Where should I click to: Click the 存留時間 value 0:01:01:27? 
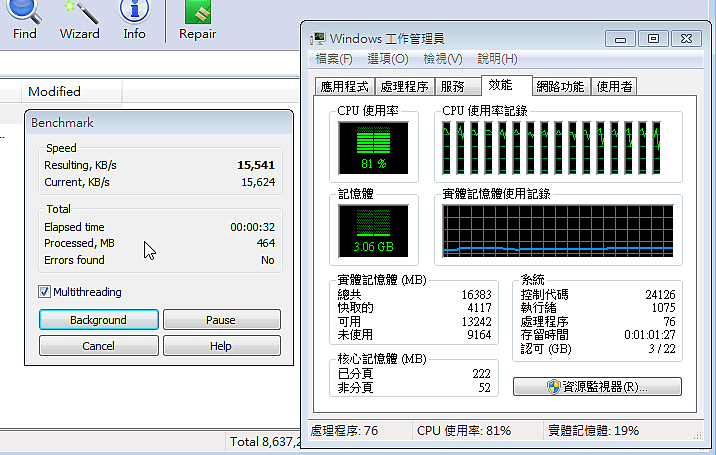[650, 335]
